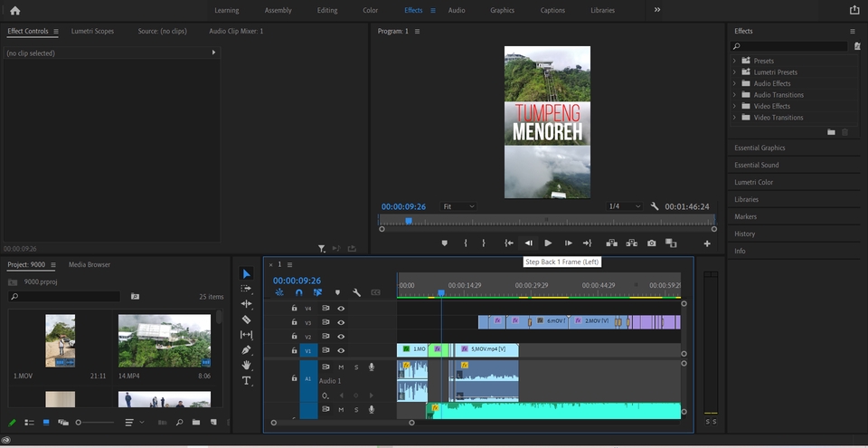Switch to the Graphics workspace
The height and width of the screenshot is (448, 868).
[502, 10]
